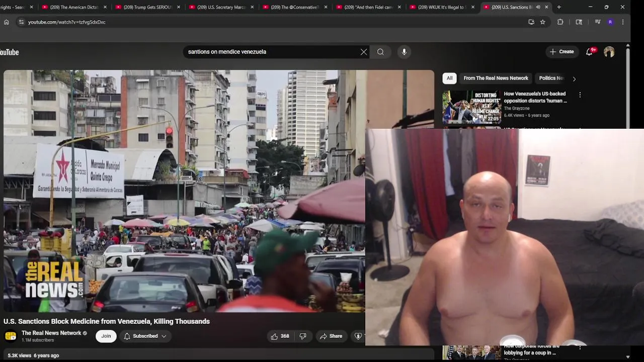Click the browser address bar URL

click(67, 22)
